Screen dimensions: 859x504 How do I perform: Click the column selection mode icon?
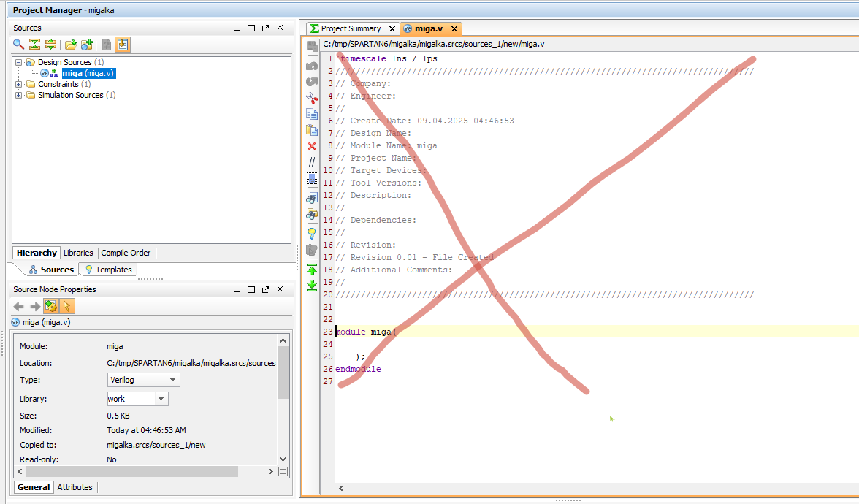[x=312, y=178]
